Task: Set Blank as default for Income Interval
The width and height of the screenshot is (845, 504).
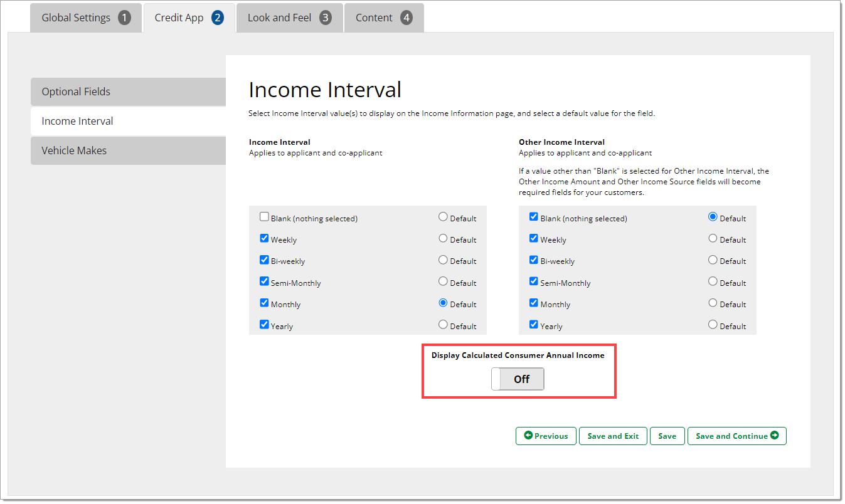Action: click(x=443, y=217)
